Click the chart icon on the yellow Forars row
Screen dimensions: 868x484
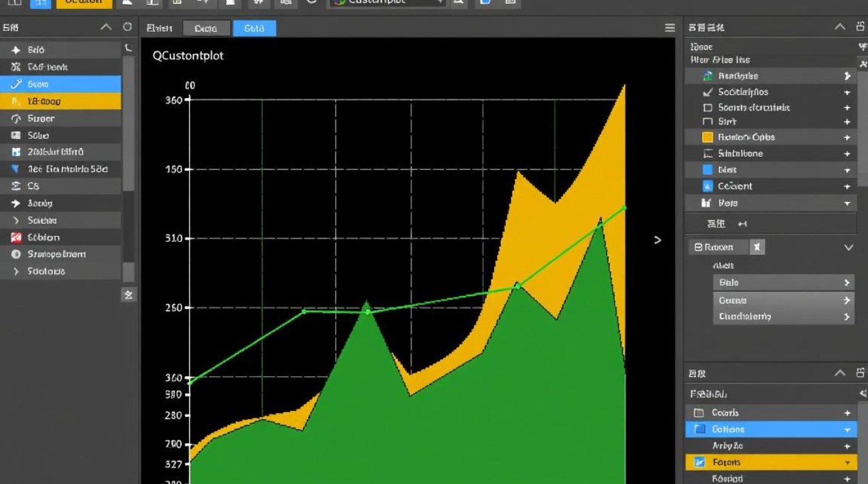(x=698, y=462)
